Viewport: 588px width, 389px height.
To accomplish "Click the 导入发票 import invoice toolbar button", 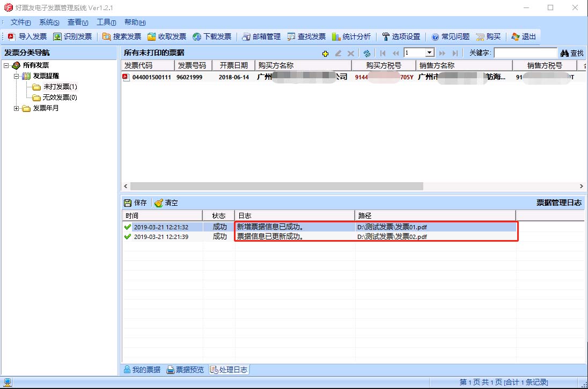I will [x=27, y=36].
